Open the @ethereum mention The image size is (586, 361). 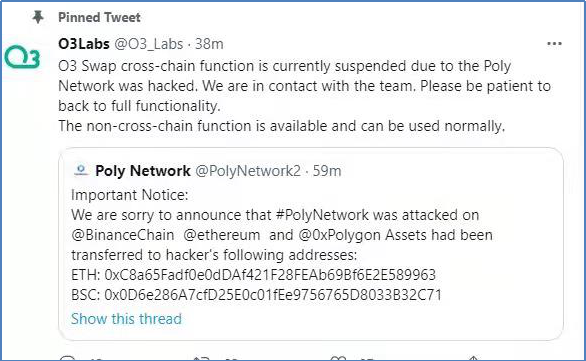[x=222, y=235]
